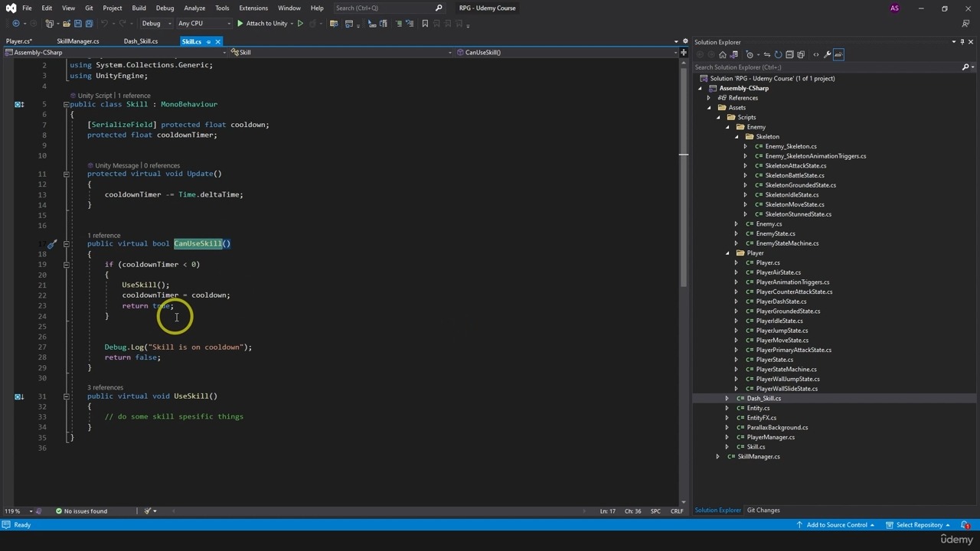Viewport: 980px width, 551px height.
Task: Click Show All Files icon
Action: (801, 54)
